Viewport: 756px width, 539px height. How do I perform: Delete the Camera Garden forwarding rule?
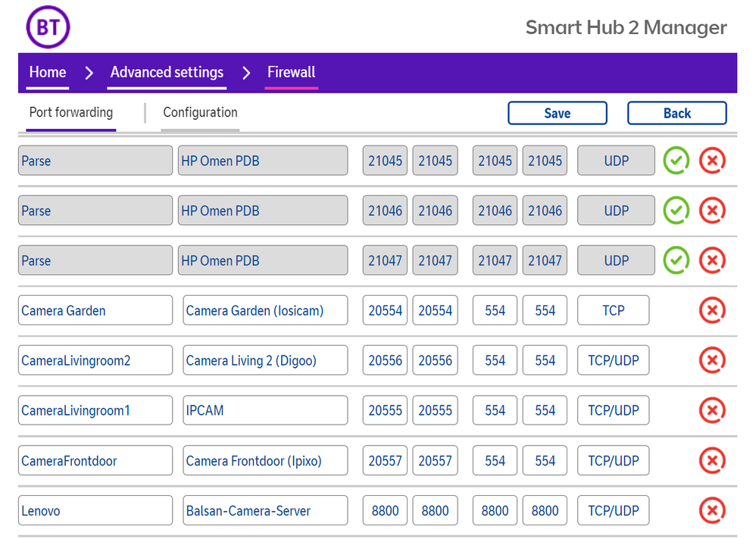click(711, 310)
